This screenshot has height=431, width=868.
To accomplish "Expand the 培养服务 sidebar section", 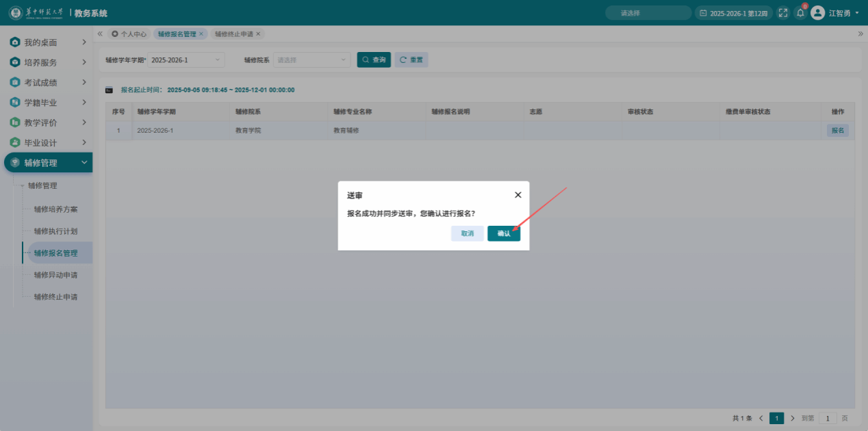I will [84, 62].
